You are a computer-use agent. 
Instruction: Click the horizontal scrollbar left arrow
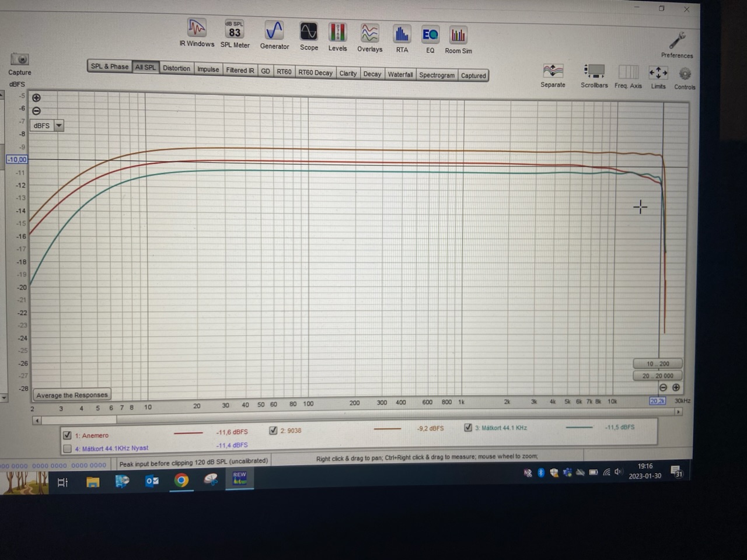pyautogui.click(x=37, y=421)
